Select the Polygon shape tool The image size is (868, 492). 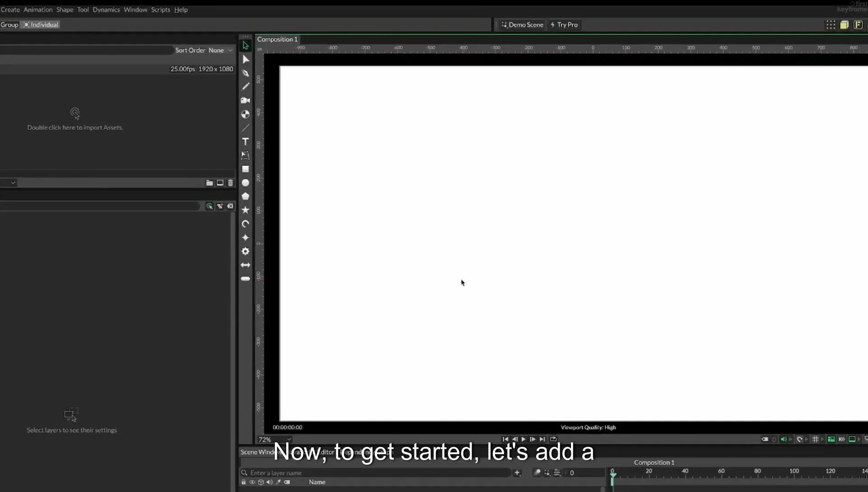tap(245, 196)
